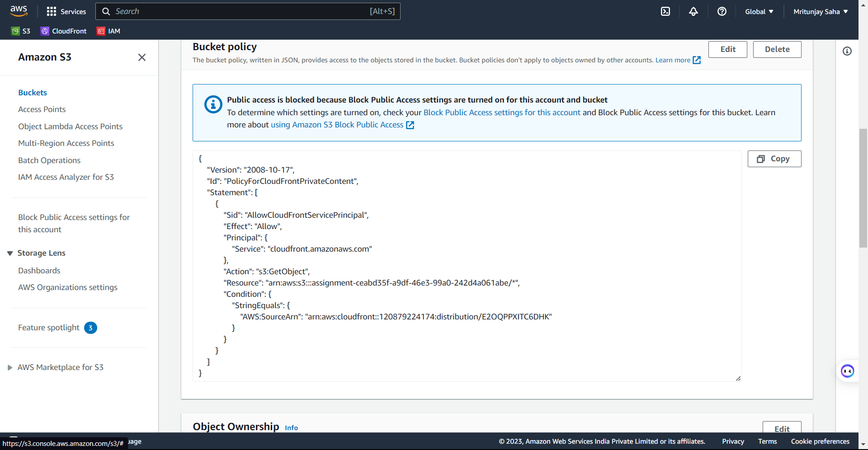Click the Amazon Q assistant chat icon
The image size is (868, 450).
coord(847,371)
